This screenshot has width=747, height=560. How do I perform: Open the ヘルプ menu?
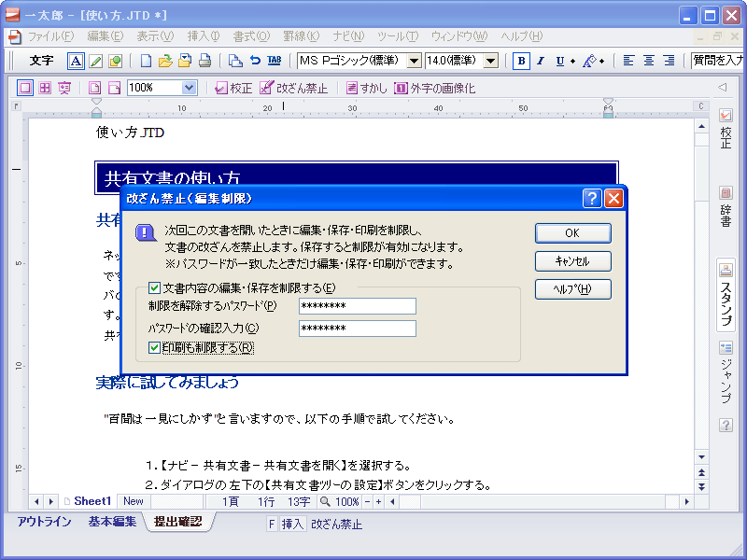(x=521, y=36)
